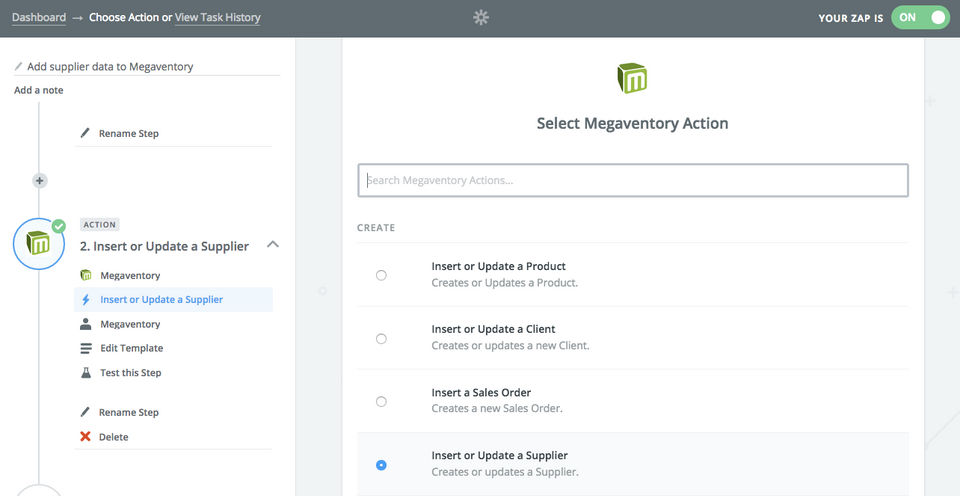Click the plus icon to add a step
The height and width of the screenshot is (496, 960).
tap(40, 181)
